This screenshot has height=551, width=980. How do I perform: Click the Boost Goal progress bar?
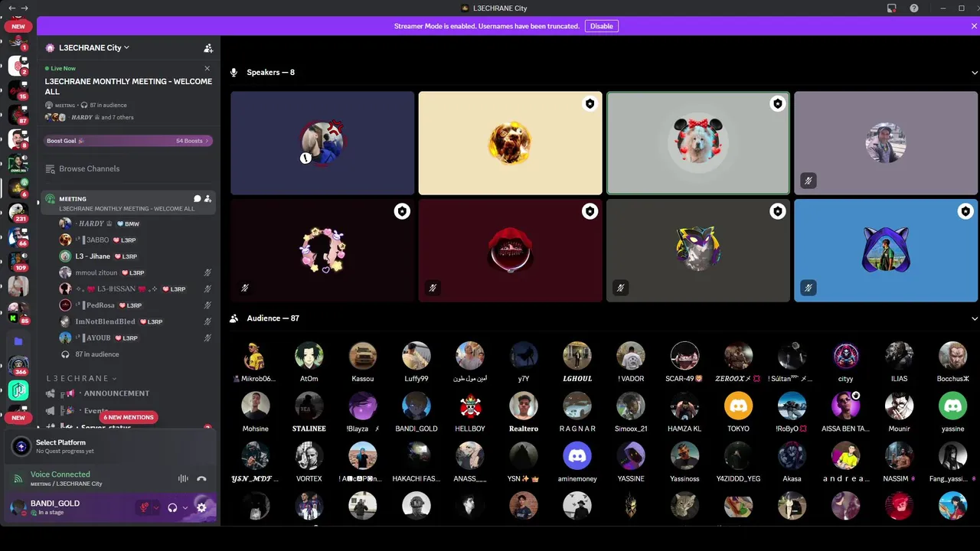pos(128,141)
